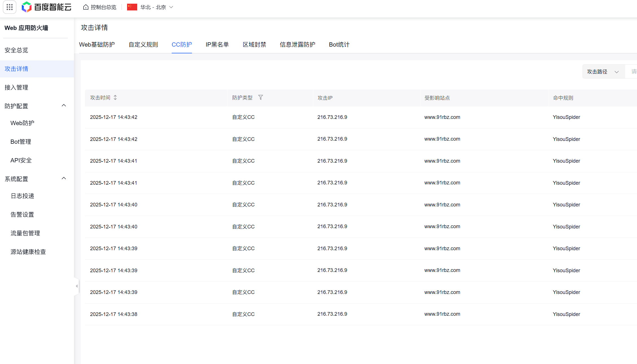The image size is (637, 364).
Task: Click the search input next to 攻击路径
Action: pyautogui.click(x=632, y=72)
